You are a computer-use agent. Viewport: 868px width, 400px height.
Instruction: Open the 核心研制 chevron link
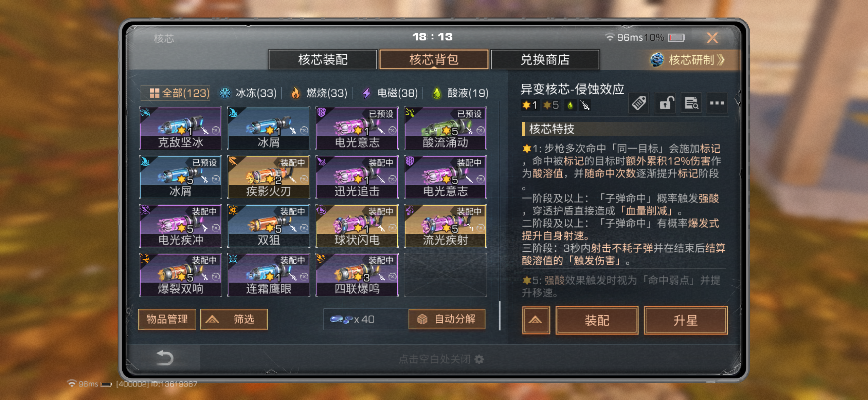click(688, 60)
